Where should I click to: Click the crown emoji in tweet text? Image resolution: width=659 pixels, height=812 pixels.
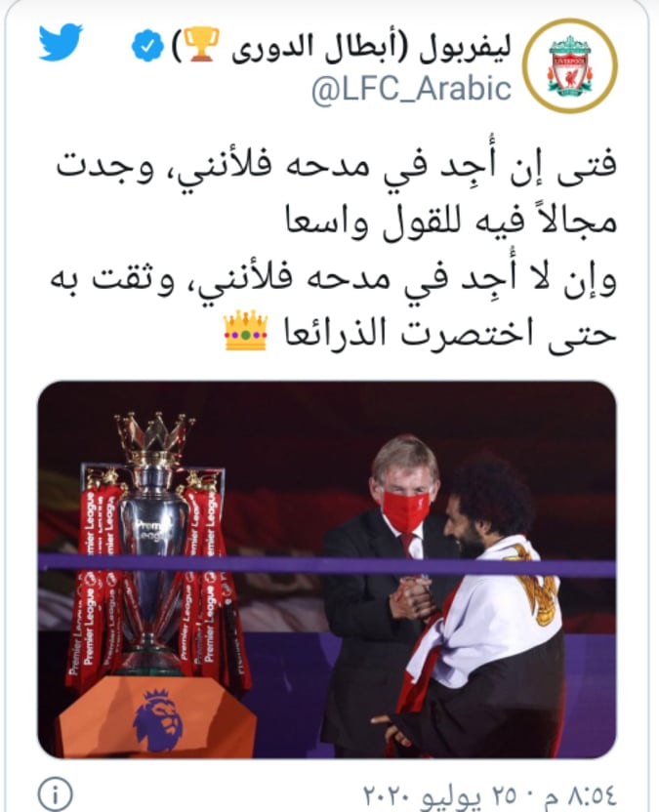click(x=245, y=331)
